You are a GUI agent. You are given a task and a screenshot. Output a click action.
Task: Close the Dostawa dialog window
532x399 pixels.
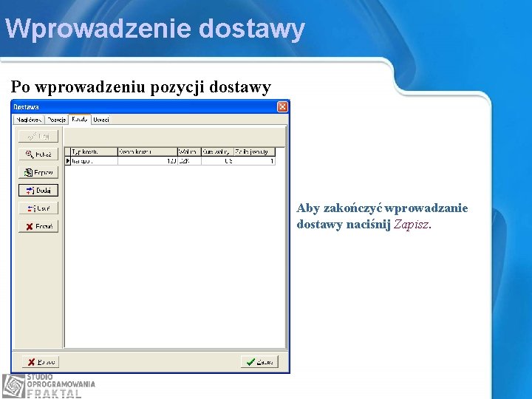click(x=282, y=107)
